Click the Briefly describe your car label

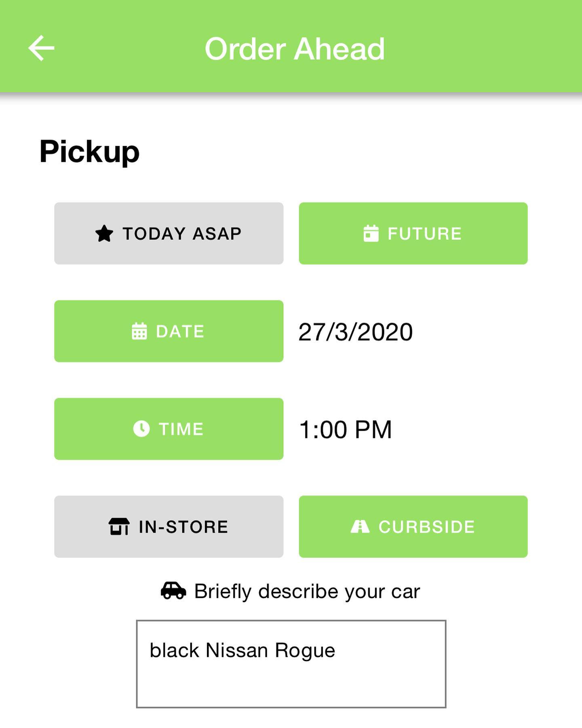307,591
